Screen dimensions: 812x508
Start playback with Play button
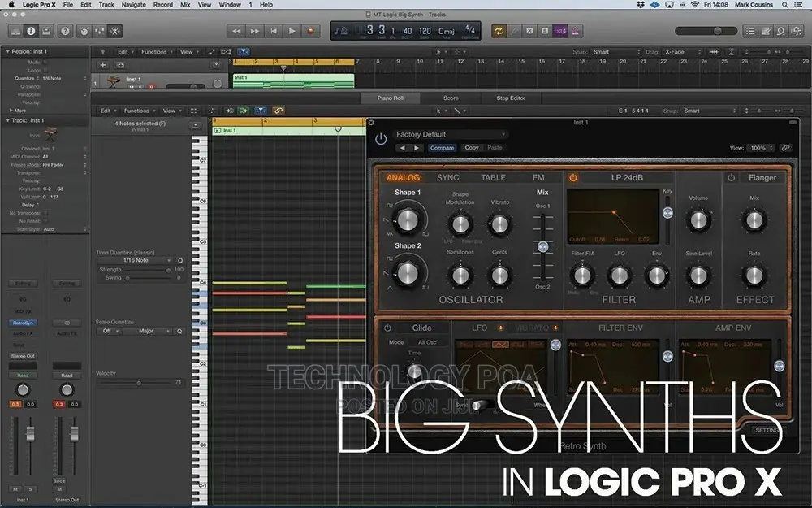(292, 31)
